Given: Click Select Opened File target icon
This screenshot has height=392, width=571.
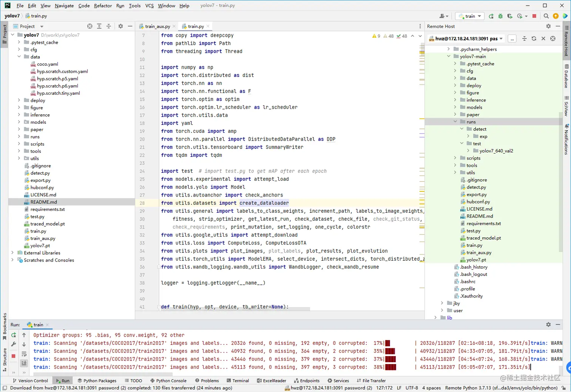Looking at the screenshot, I should tap(90, 26).
